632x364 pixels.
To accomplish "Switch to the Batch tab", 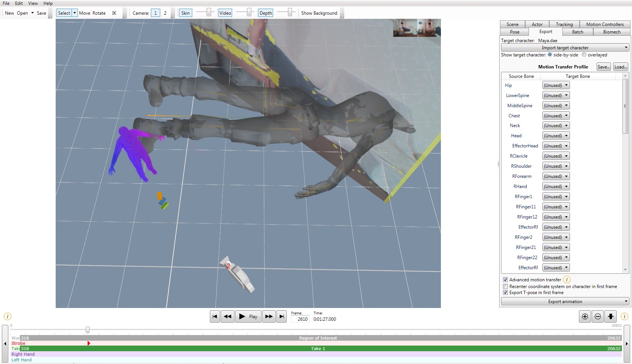I will pyautogui.click(x=577, y=32).
